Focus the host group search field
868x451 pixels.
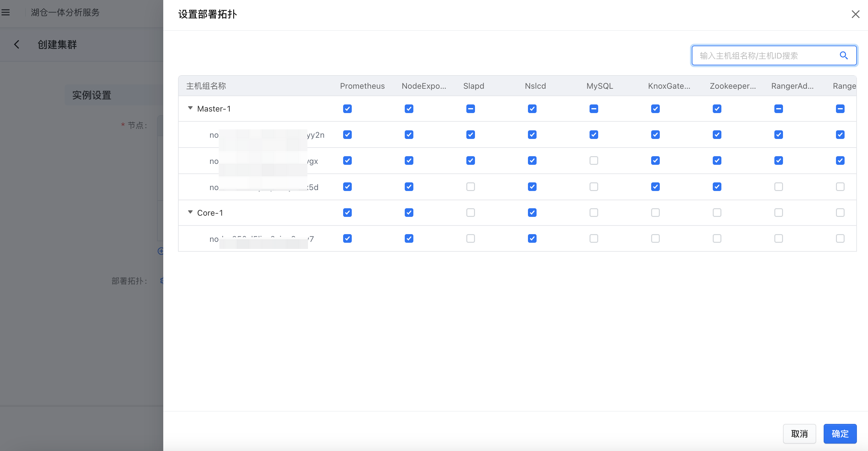click(774, 55)
